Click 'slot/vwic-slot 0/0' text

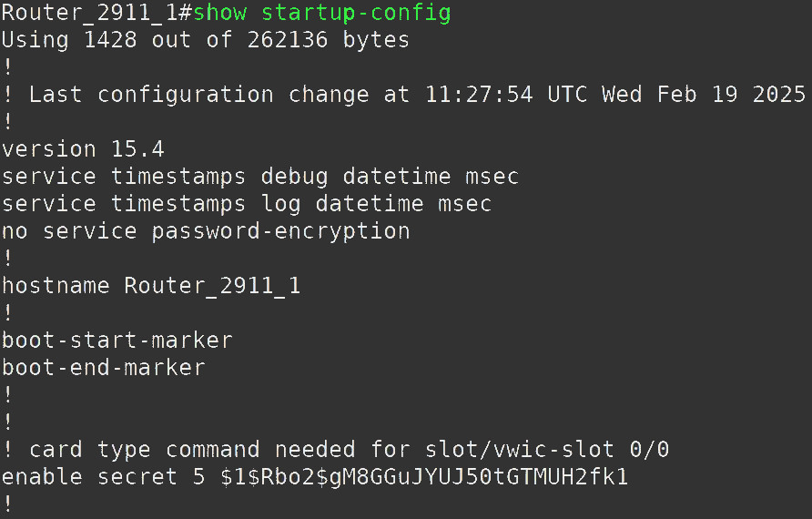(547, 450)
